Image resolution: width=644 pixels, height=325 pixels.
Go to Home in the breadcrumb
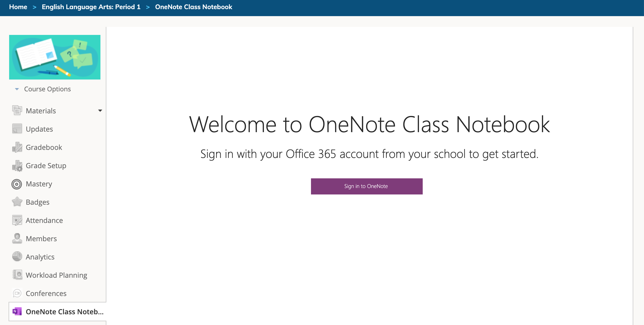tap(18, 7)
